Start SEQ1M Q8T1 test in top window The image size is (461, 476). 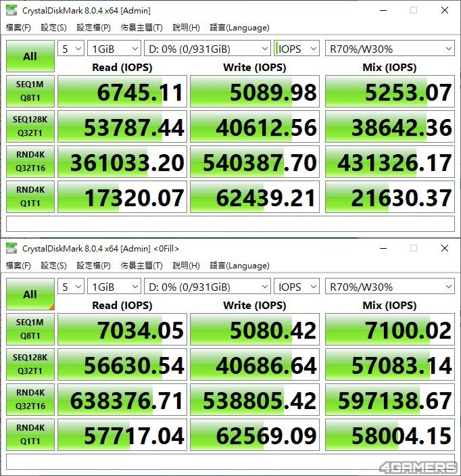click(x=30, y=91)
